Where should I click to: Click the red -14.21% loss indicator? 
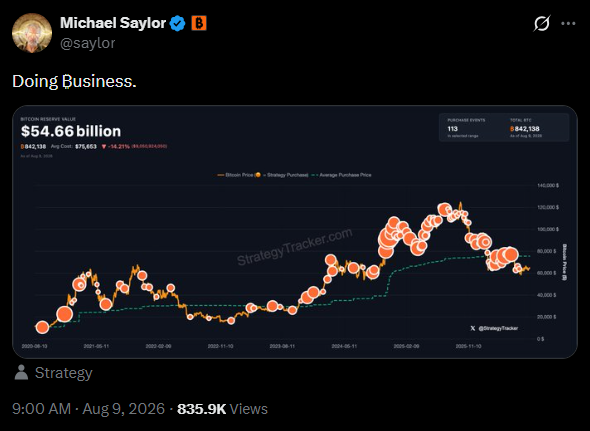click(x=116, y=146)
